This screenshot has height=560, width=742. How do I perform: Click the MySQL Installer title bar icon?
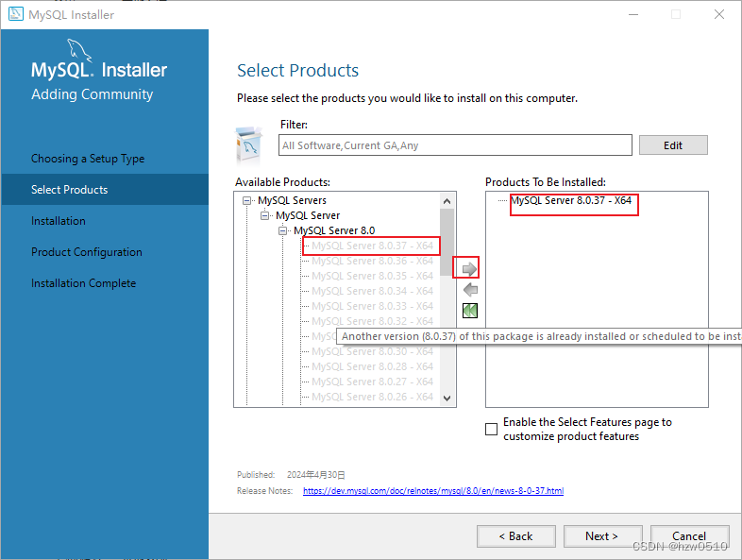(x=16, y=14)
